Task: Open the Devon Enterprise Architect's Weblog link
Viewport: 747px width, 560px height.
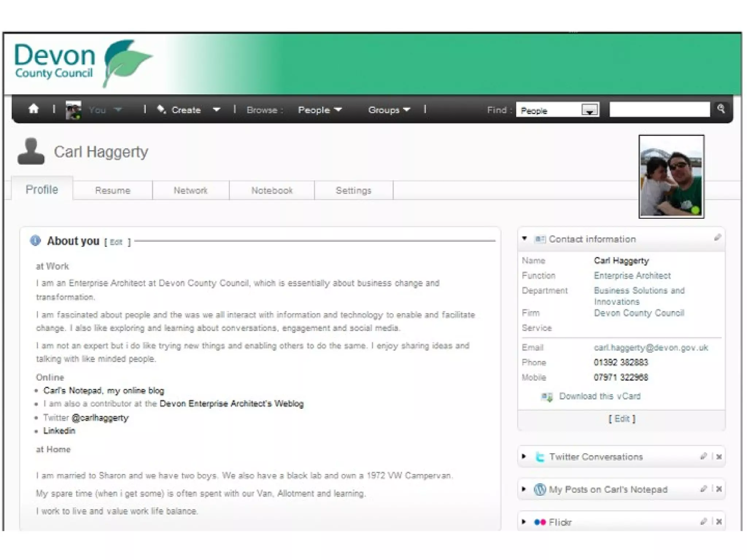Action: 232,404
